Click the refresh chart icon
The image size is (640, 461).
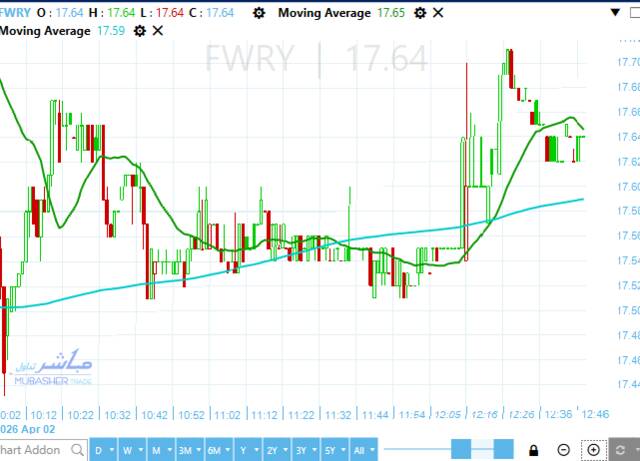click(621, 450)
